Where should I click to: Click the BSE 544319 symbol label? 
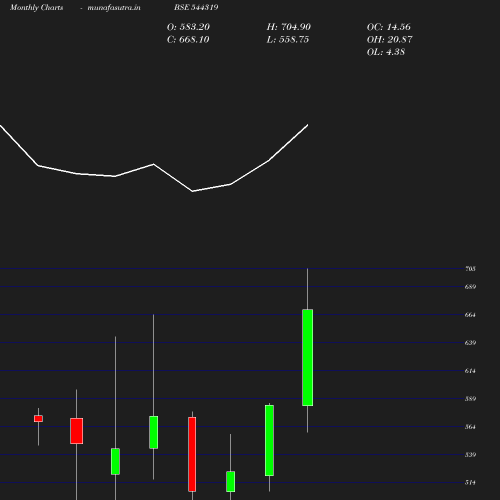point(196,7)
